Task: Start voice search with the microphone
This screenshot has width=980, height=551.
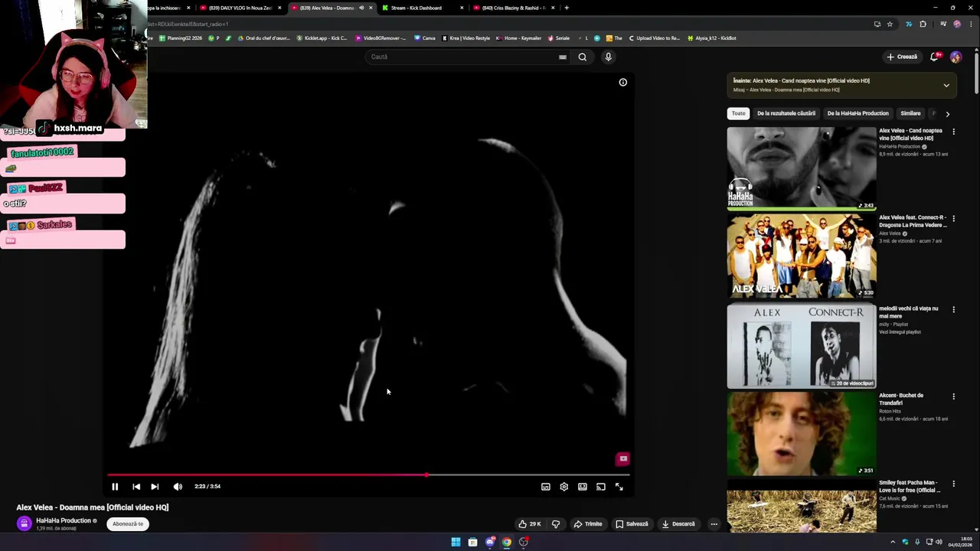Action: coord(609,57)
